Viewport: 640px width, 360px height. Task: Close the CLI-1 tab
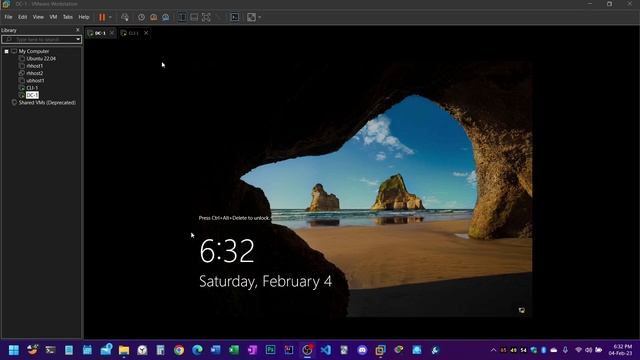146,33
